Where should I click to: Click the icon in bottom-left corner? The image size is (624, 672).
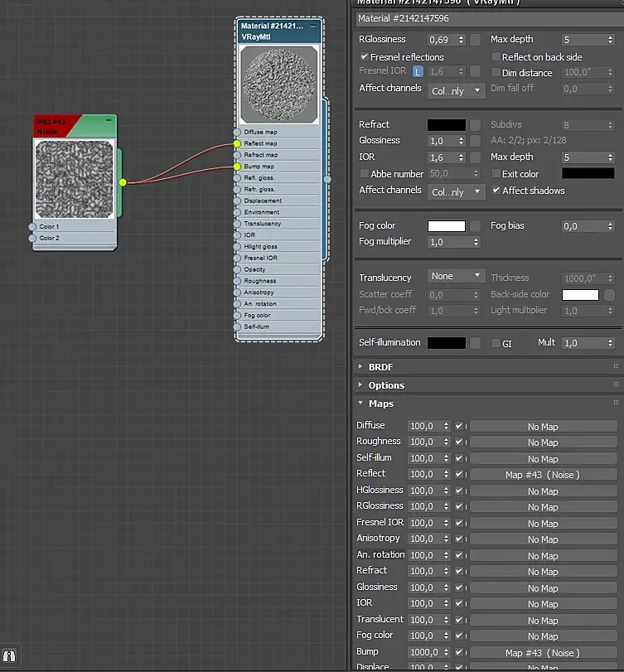tap(11, 656)
